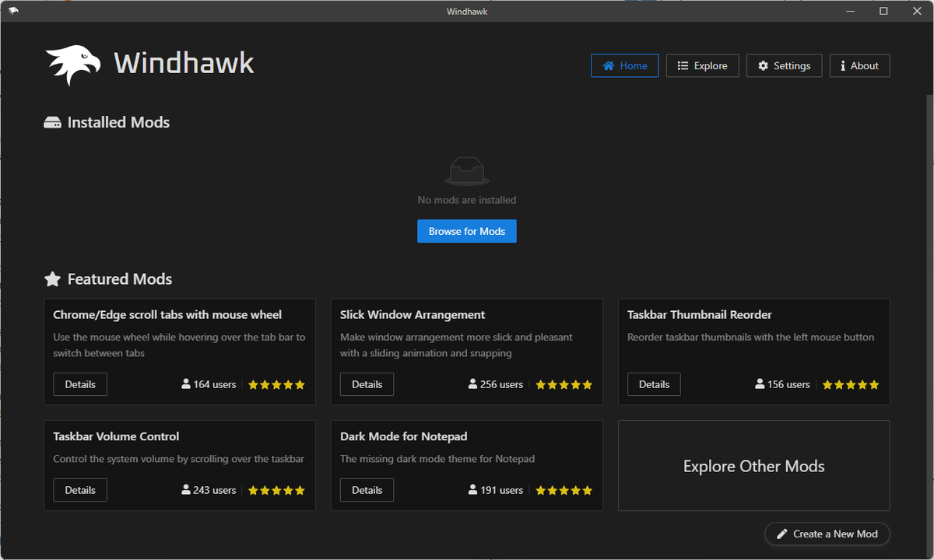Screen dimensions: 934x560
Task: Open the Home tab
Action: coord(625,66)
